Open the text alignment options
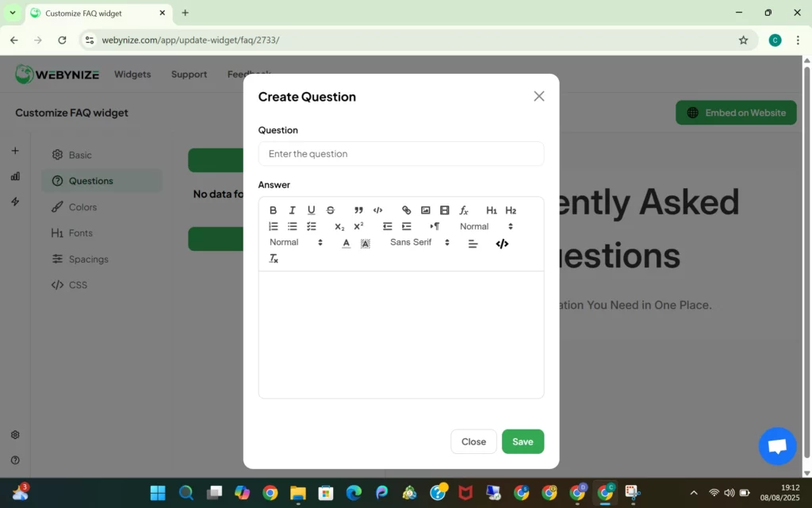Screen dimensions: 812x508 tap(473, 243)
